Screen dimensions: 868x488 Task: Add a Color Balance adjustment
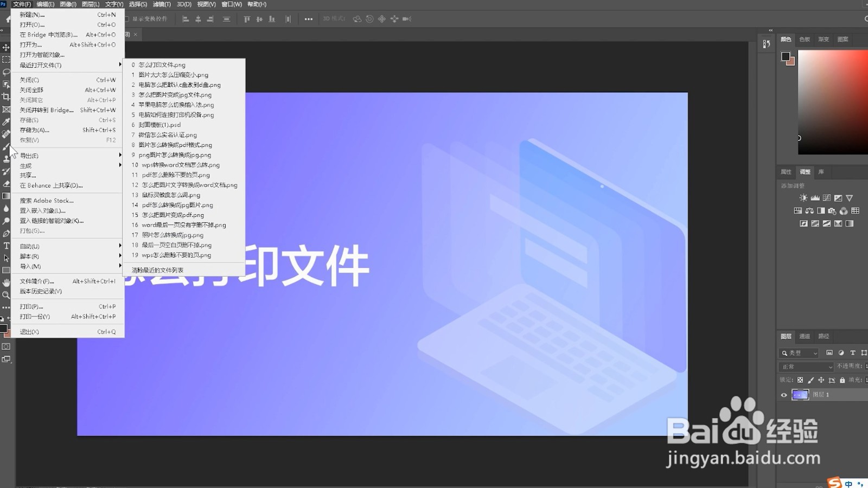[x=809, y=211]
